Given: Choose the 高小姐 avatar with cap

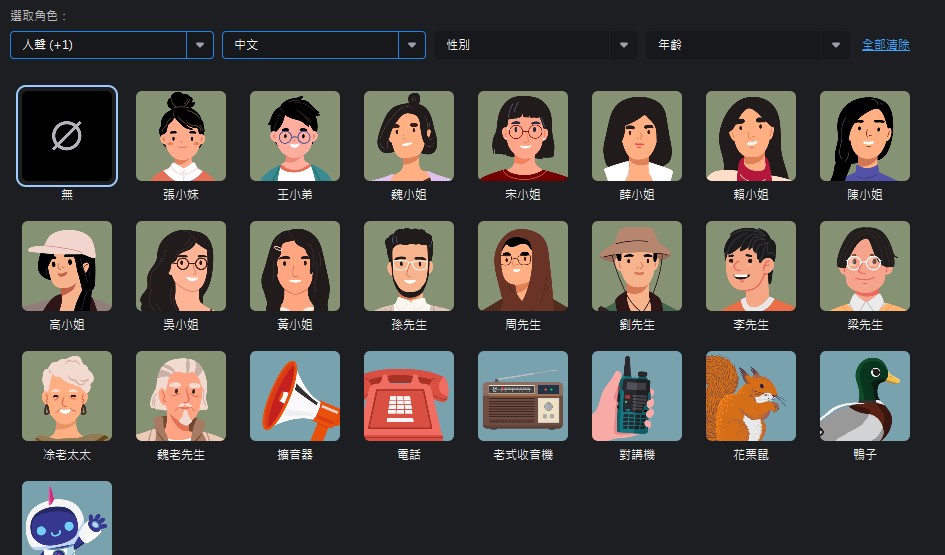Looking at the screenshot, I should click(67, 266).
